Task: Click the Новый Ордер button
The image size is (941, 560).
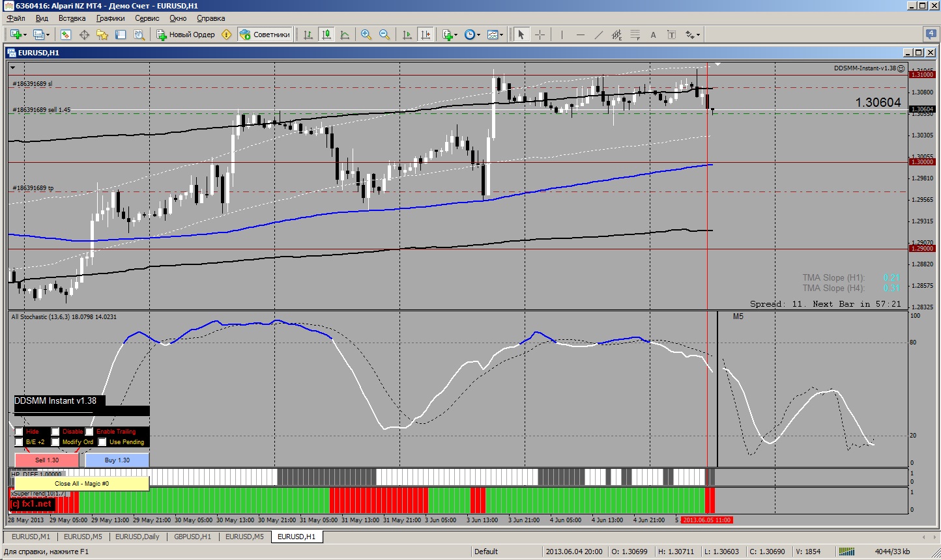Action: click(x=186, y=35)
